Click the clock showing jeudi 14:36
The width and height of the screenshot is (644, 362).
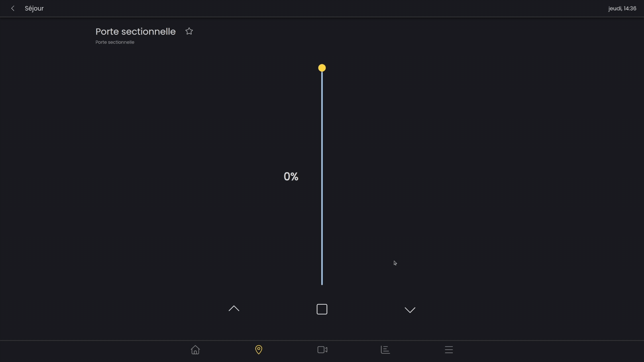622,8
